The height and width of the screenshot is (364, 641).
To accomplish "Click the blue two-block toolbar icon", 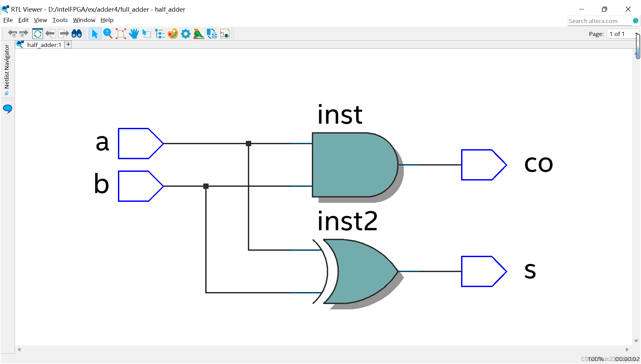I will (x=212, y=34).
